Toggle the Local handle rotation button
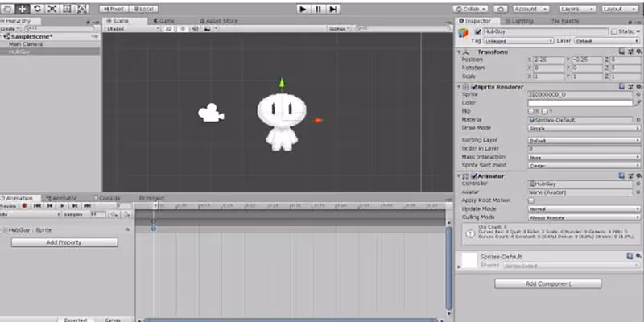Image resolution: width=644 pixels, height=322 pixels. (144, 9)
